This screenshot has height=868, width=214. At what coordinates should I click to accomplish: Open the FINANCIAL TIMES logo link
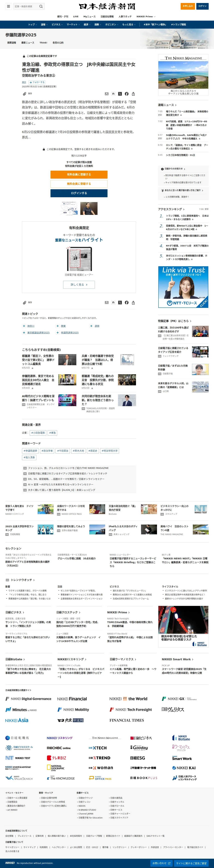pyautogui.click(x=126, y=720)
